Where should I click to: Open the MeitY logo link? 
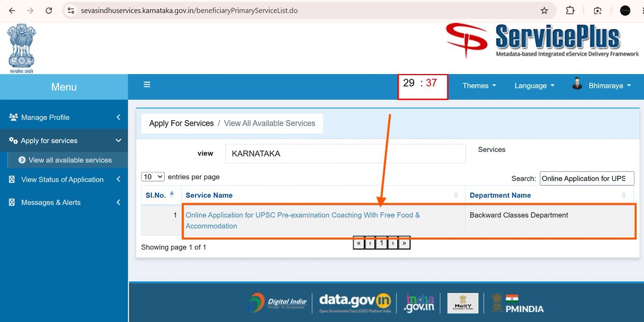(x=463, y=303)
